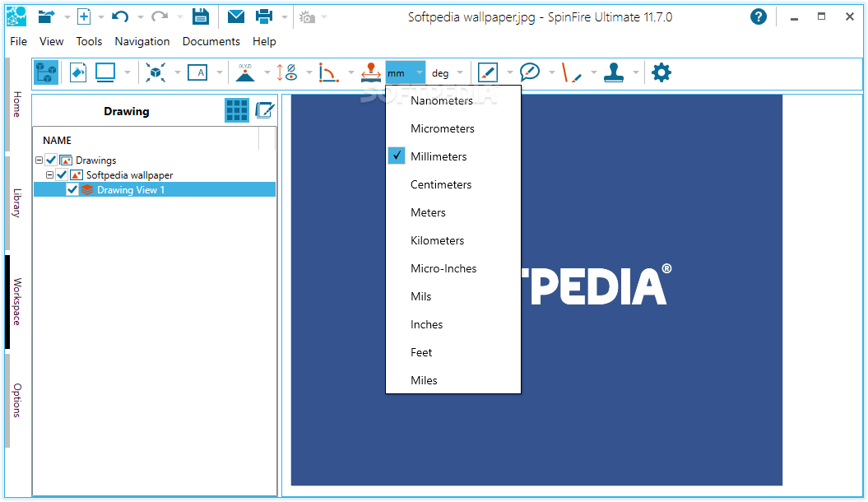Viewport: 868px width, 502px height.
Task: Open the Navigation menu
Action: (x=142, y=41)
